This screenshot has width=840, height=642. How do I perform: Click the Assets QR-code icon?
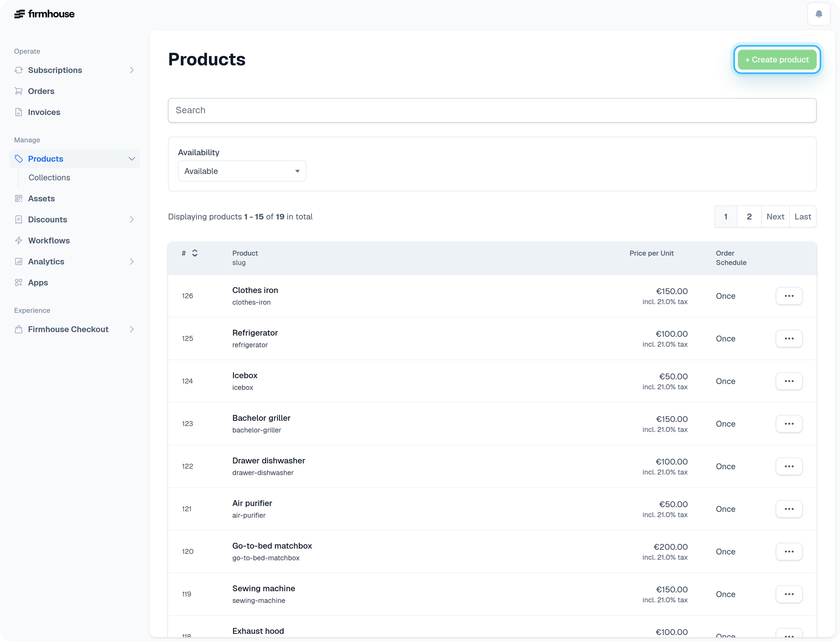point(18,198)
